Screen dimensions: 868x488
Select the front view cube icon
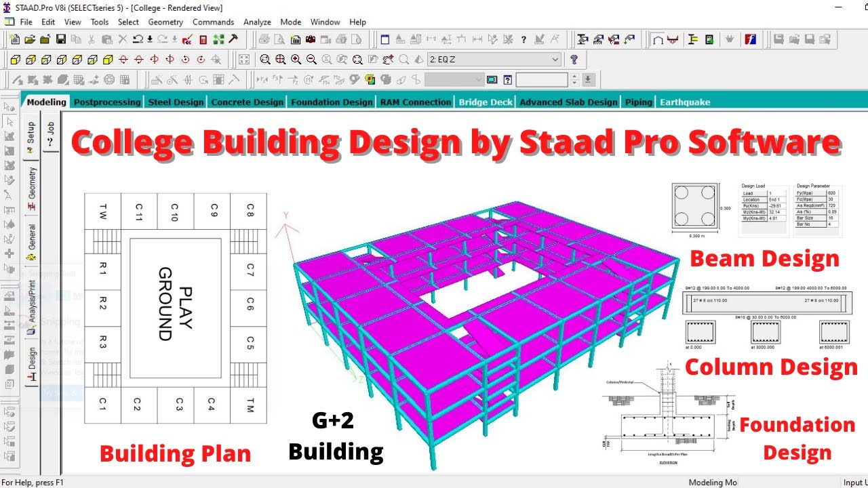click(x=15, y=60)
